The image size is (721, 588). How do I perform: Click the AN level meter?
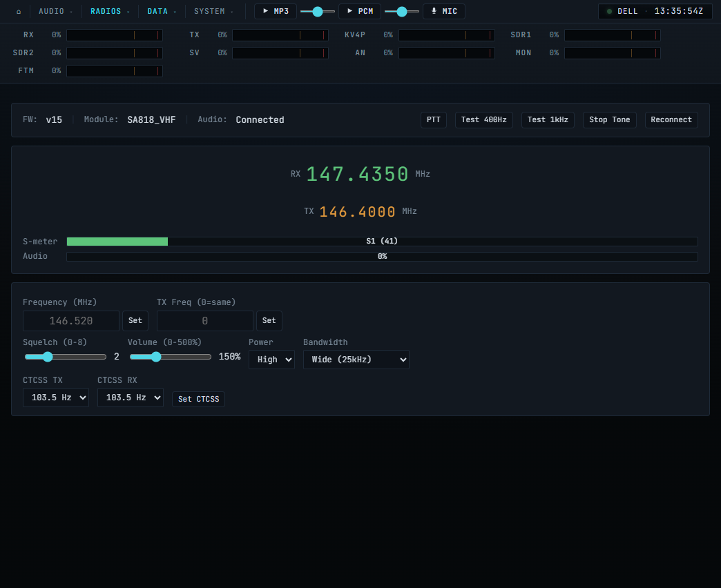447,53
